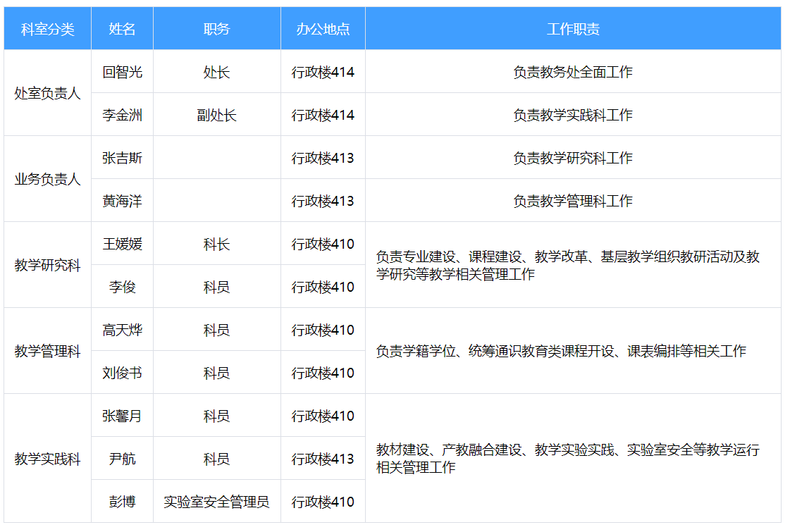Click the 科室分类 column header

coord(47,29)
